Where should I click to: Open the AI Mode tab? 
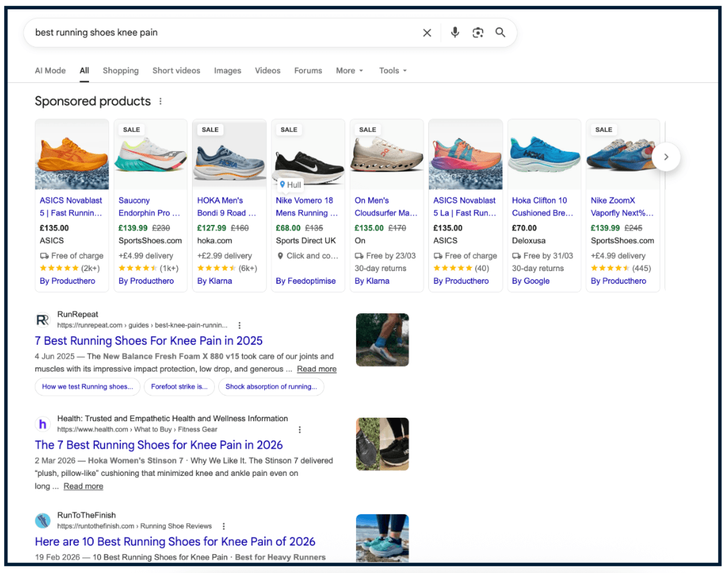pos(50,70)
